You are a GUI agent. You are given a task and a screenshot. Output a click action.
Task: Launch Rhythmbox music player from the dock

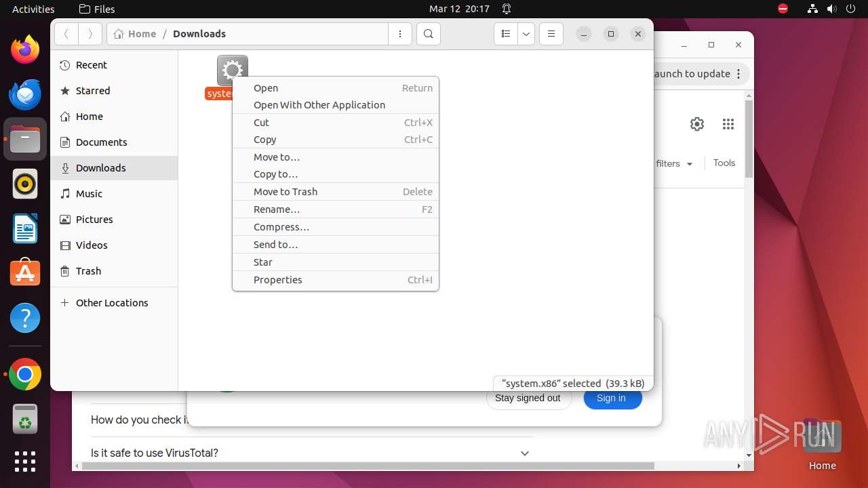point(25,184)
